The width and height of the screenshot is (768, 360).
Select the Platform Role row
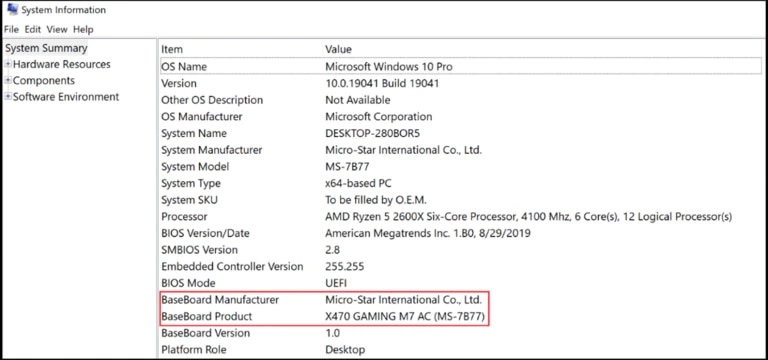pyautogui.click(x=460, y=350)
